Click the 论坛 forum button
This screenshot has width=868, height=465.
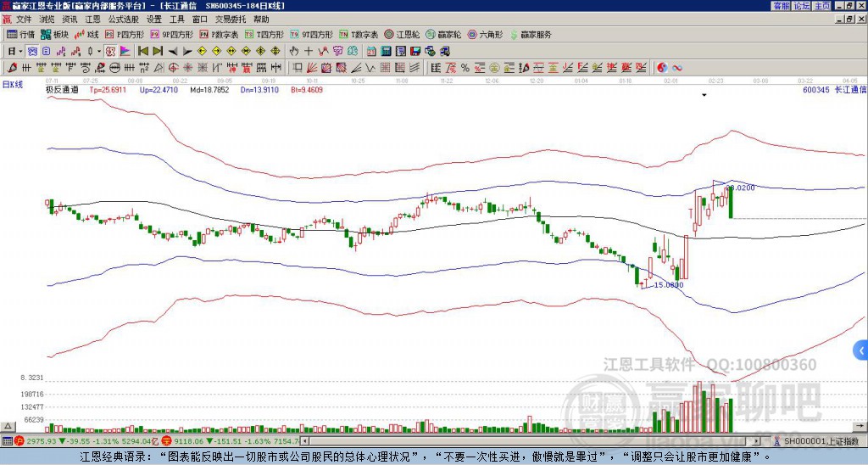802,6
